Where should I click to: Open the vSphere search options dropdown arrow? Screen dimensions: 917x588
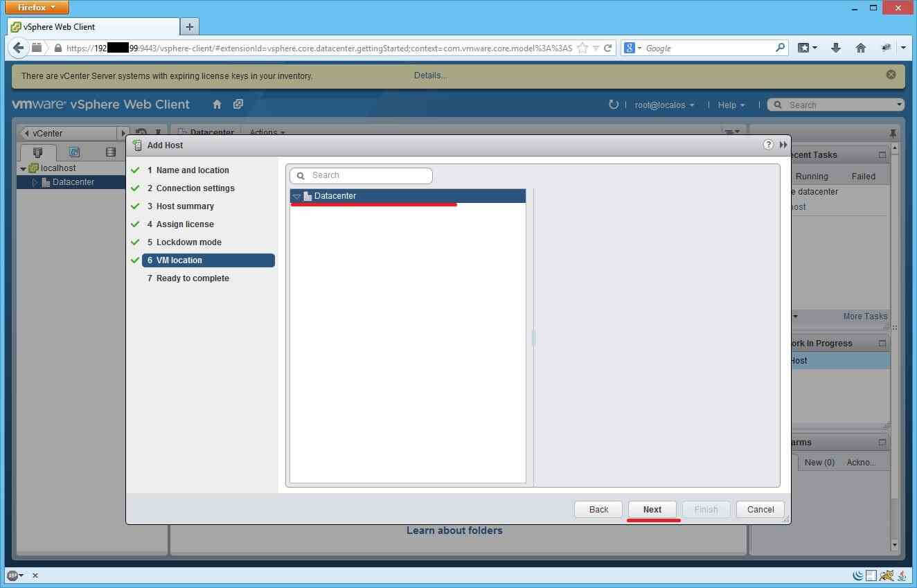coord(900,105)
